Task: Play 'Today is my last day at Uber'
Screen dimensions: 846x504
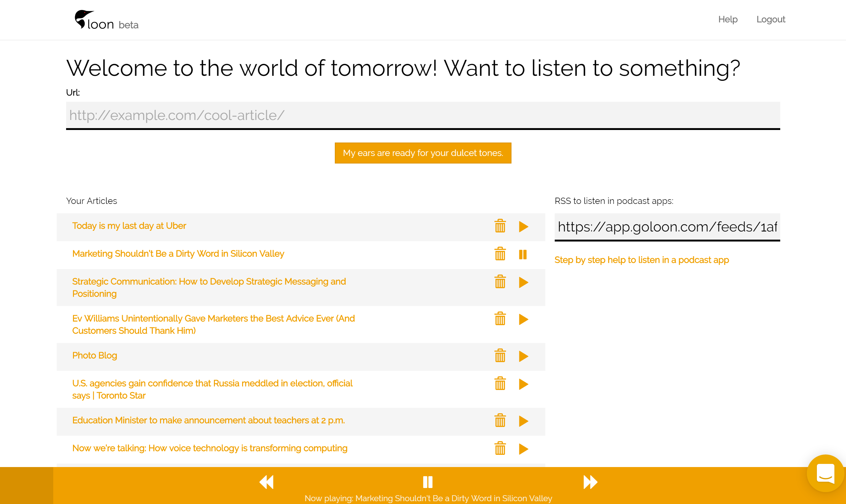Action: (x=523, y=226)
